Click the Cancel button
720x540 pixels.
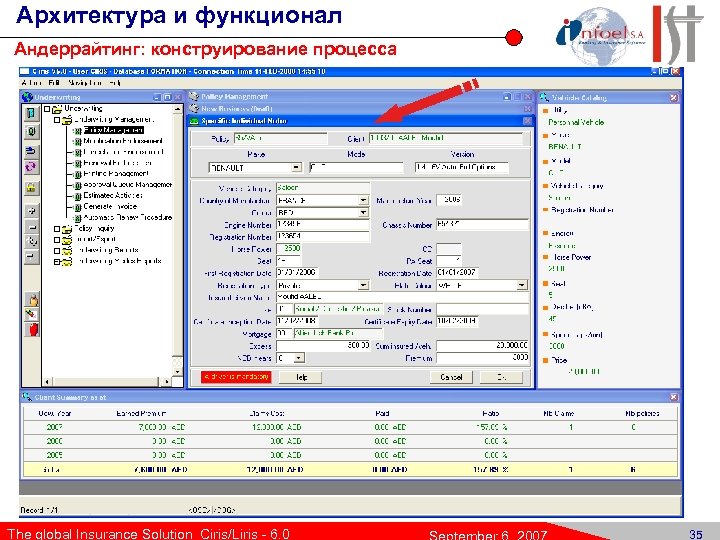(x=451, y=377)
